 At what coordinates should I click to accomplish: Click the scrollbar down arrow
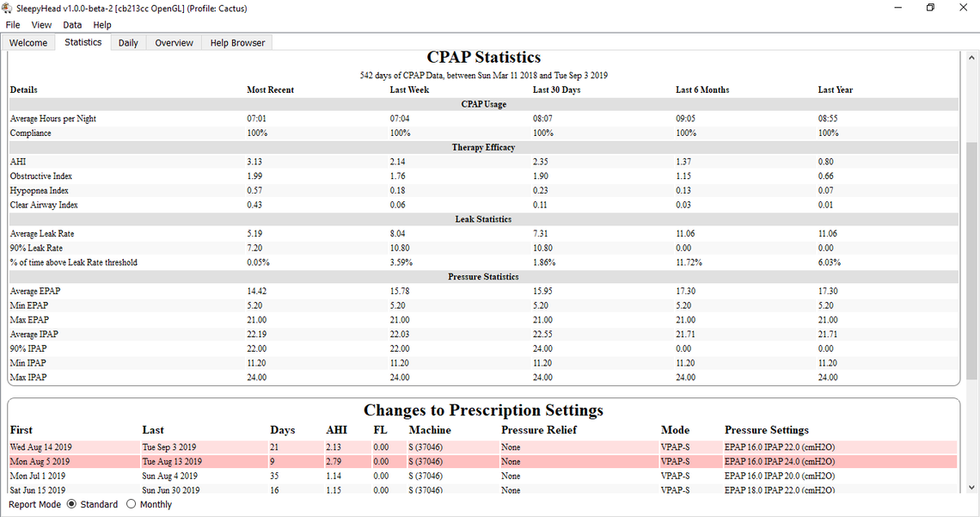point(971,487)
